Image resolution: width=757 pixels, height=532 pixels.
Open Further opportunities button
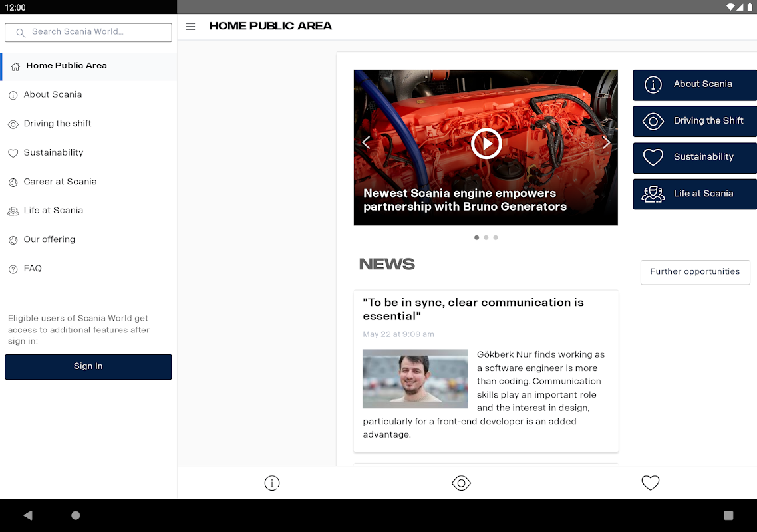click(694, 272)
